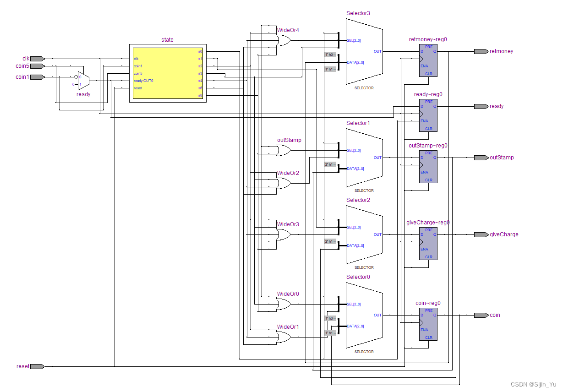Select the Selector0 block

(x=364, y=315)
